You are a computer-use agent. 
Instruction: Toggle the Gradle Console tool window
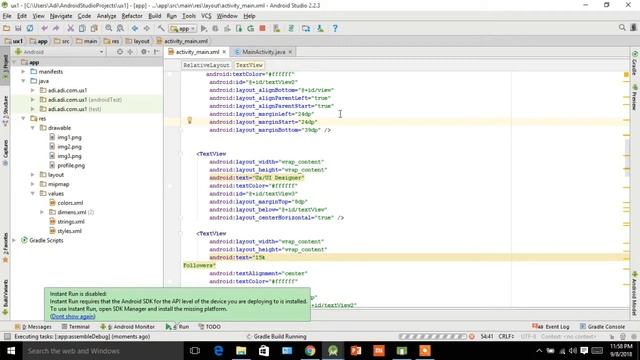(602, 327)
